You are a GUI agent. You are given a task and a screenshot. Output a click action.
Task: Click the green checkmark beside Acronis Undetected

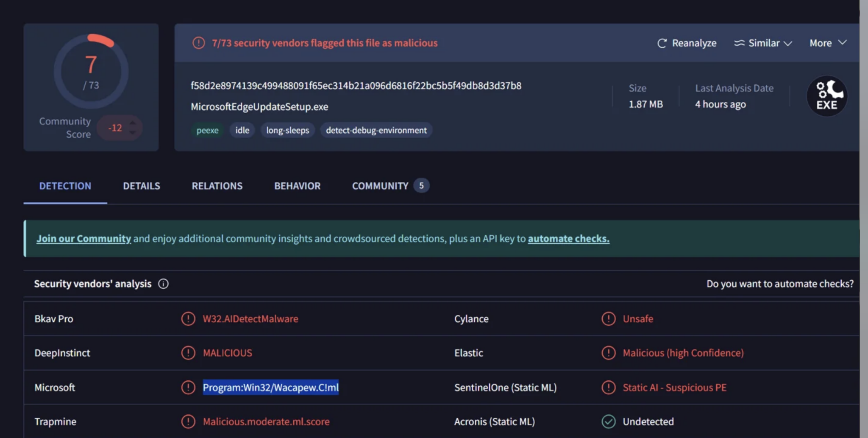tap(609, 421)
